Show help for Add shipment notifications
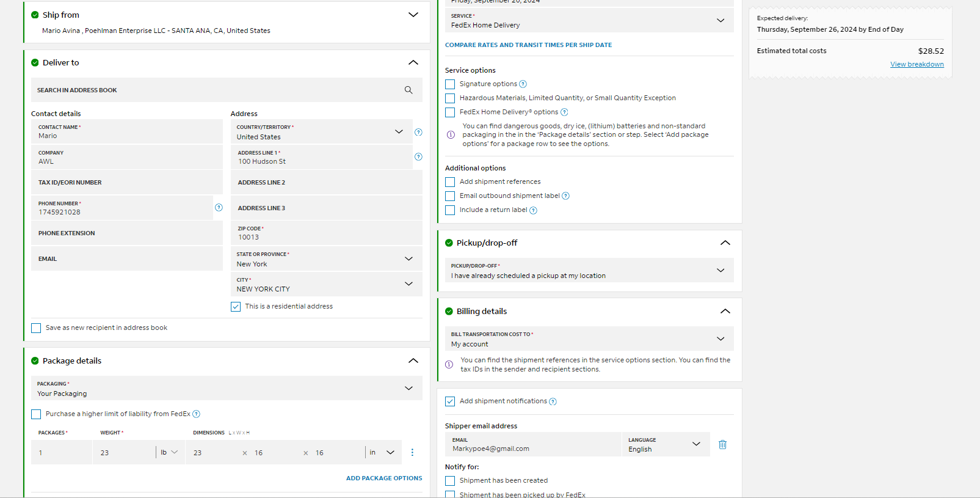Screen dimensions: 980x498 pyautogui.click(x=553, y=401)
